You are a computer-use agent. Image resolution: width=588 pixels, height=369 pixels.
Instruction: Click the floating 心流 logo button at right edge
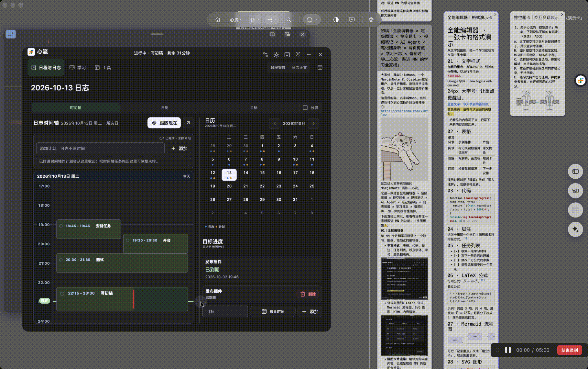(x=581, y=80)
